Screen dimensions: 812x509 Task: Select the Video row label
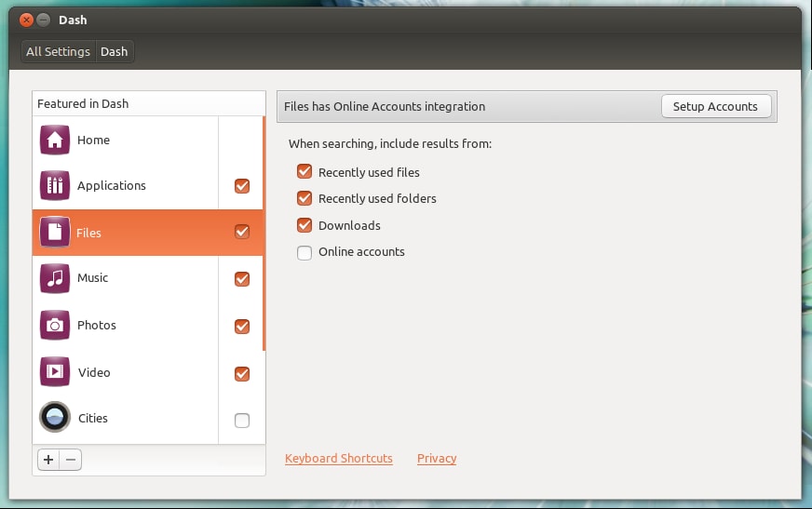pyautogui.click(x=94, y=373)
